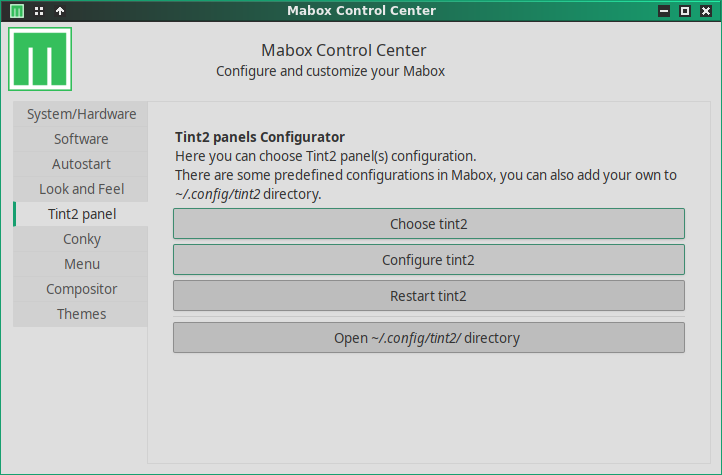Screen dimensions: 722x475
Task: Open the Conky tab
Action: 81,239
